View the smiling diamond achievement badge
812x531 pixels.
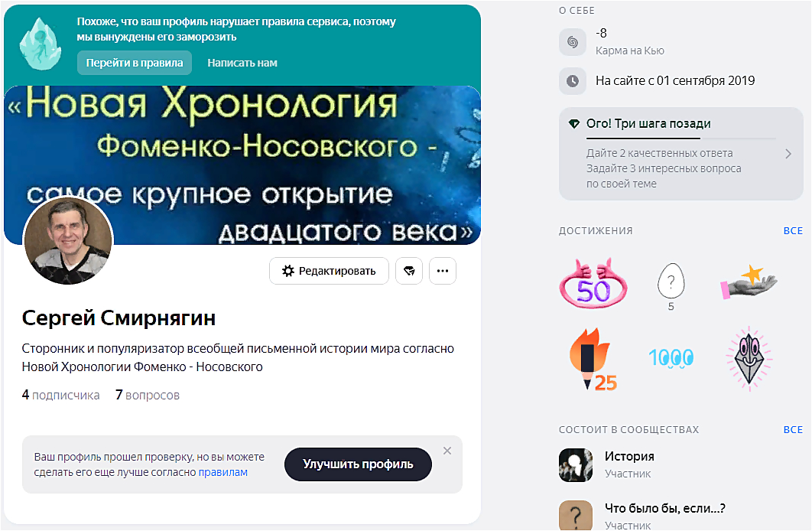pos(749,359)
